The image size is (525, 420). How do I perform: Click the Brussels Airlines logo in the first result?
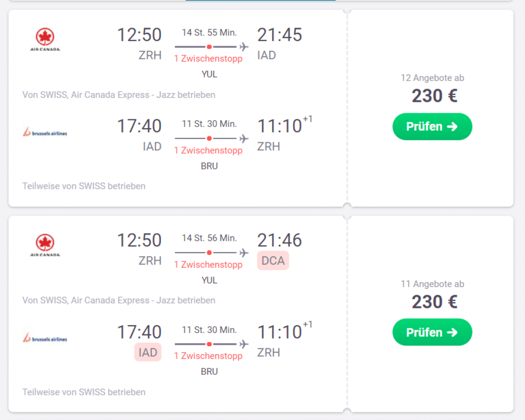click(x=45, y=133)
